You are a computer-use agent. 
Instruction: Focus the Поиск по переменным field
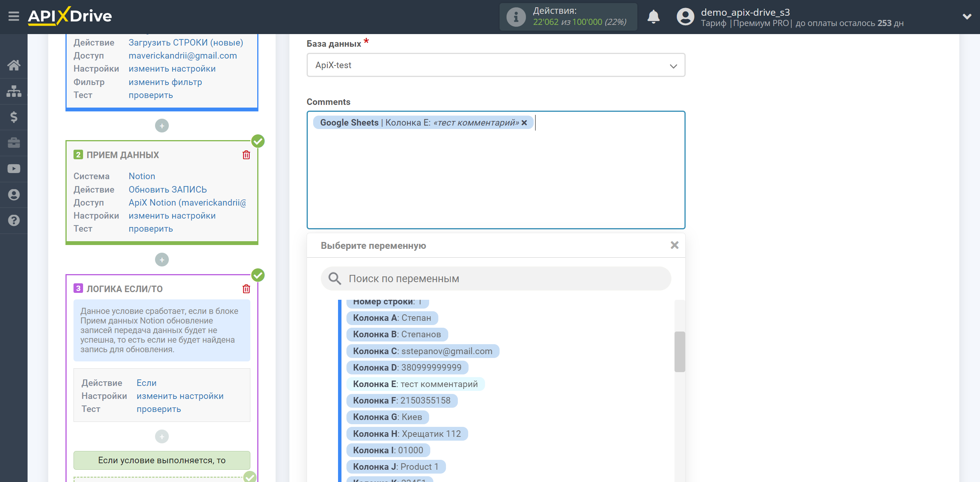coord(496,279)
